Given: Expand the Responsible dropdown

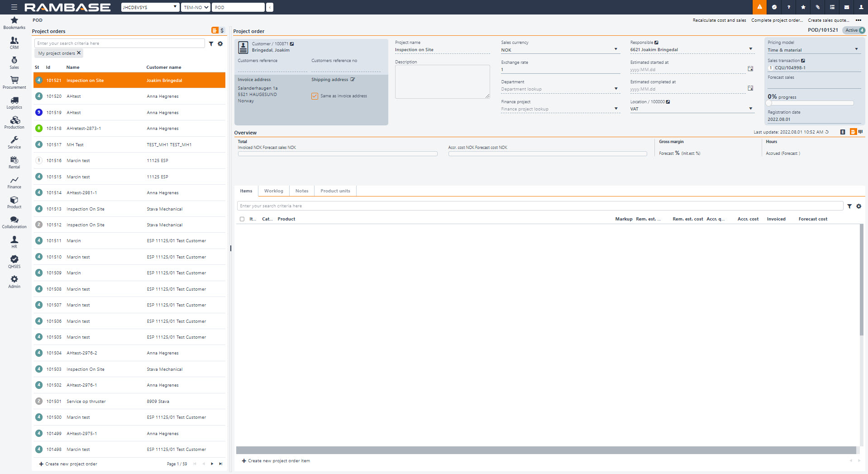Looking at the screenshot, I should pos(750,49).
